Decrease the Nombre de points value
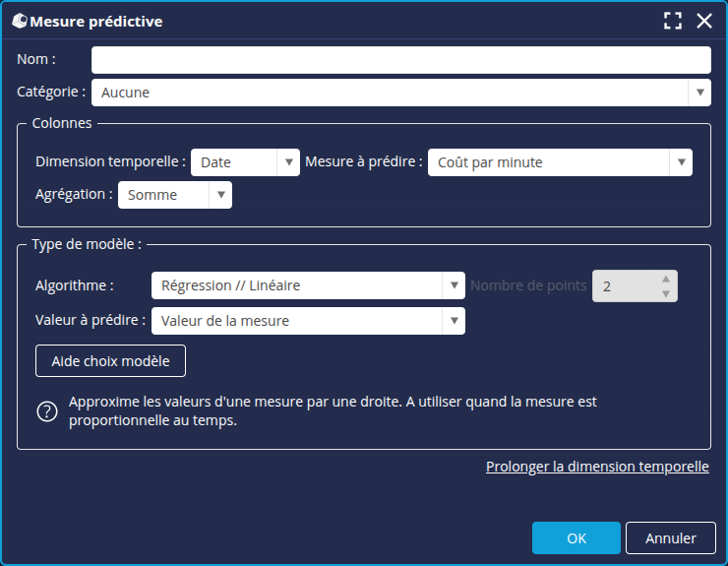Image resolution: width=728 pixels, height=566 pixels. click(666, 293)
